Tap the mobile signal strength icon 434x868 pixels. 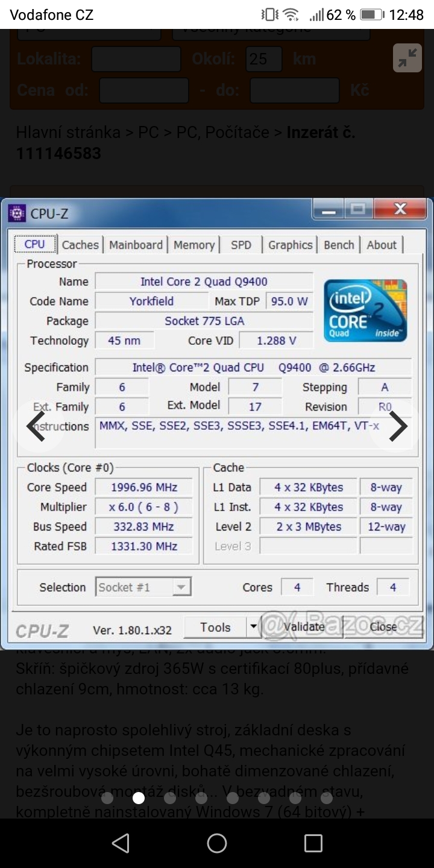[316, 14]
